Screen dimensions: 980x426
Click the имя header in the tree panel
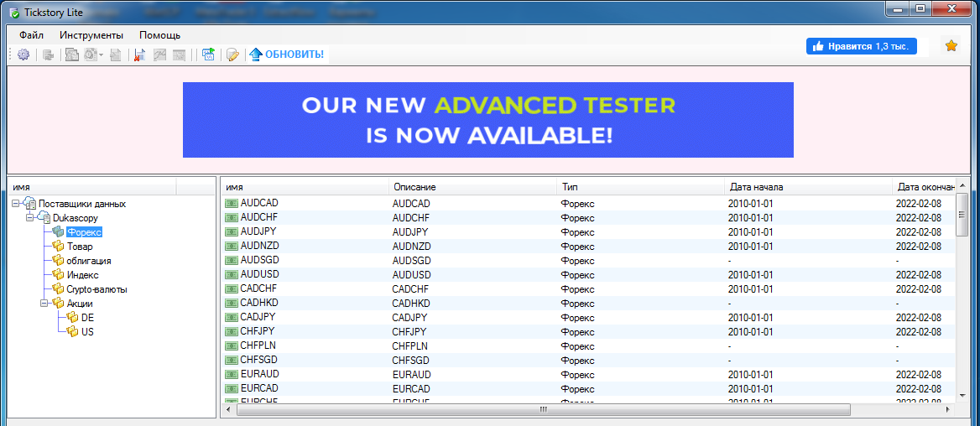coord(92,187)
